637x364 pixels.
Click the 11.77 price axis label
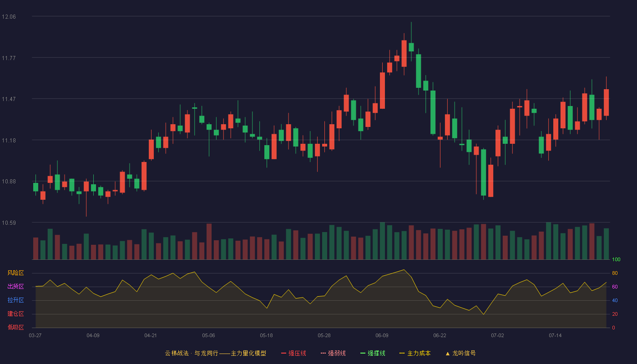[x=9, y=58]
